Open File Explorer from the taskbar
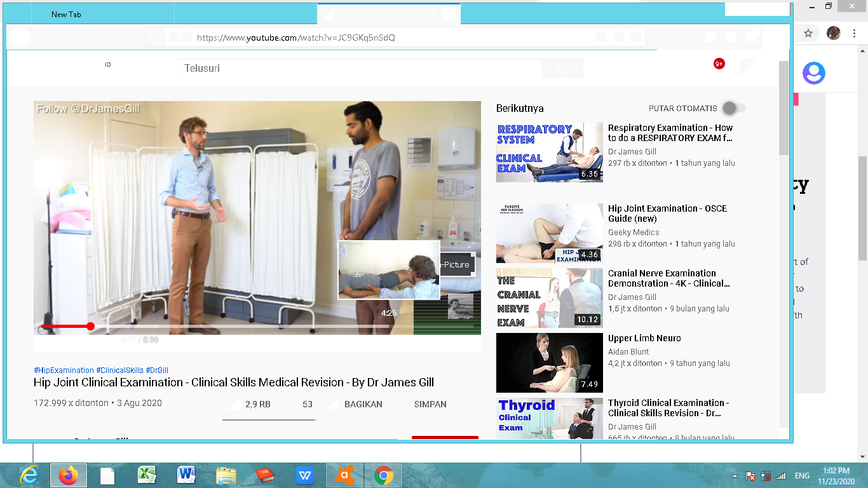868x488 pixels. click(x=226, y=475)
